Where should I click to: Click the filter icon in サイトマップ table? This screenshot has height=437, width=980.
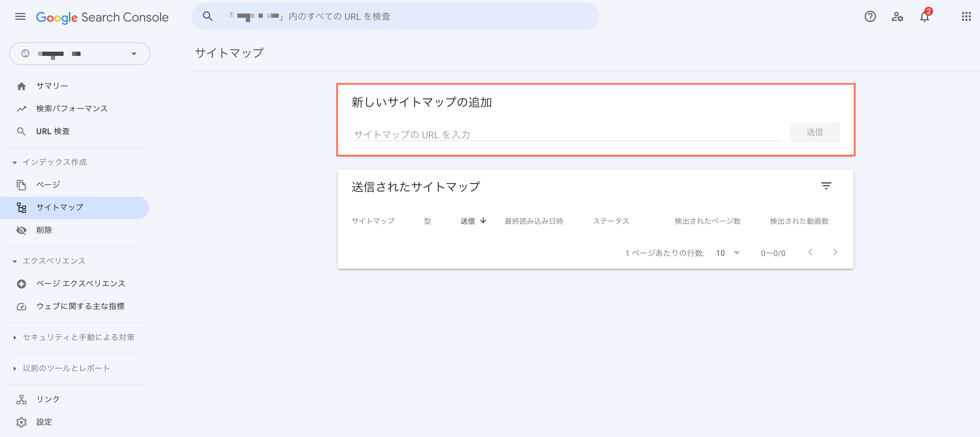826,185
